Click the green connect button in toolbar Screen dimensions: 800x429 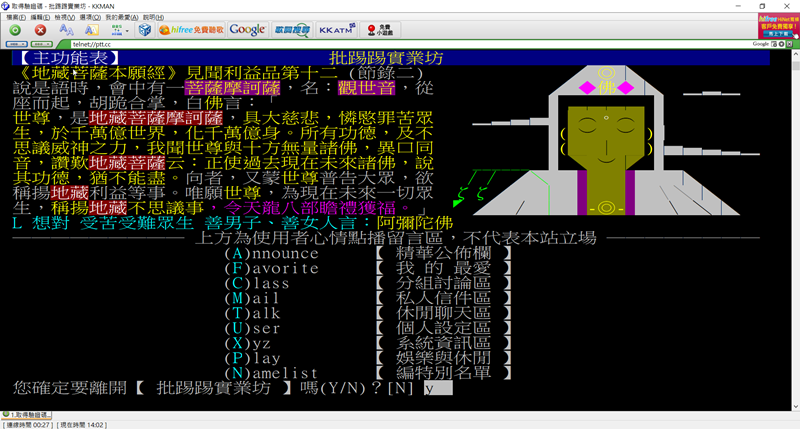[15, 30]
